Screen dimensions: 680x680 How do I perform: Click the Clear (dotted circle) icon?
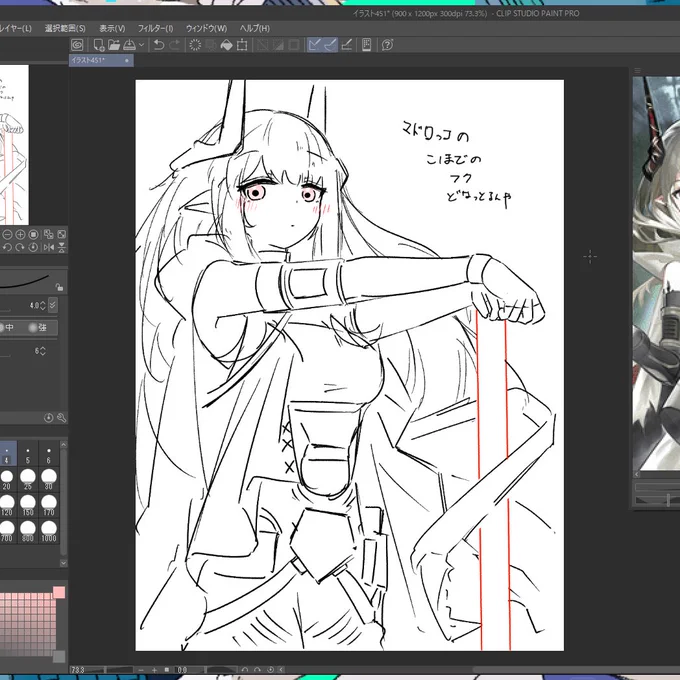pos(195,45)
